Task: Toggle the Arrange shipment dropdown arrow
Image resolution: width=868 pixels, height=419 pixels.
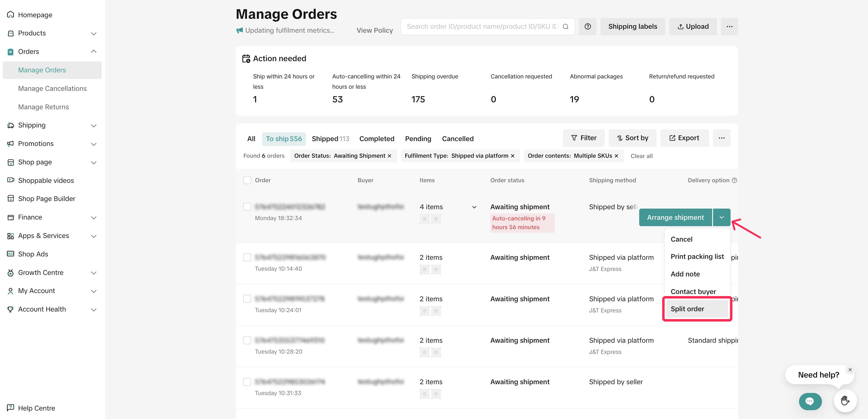Action: coord(722,217)
